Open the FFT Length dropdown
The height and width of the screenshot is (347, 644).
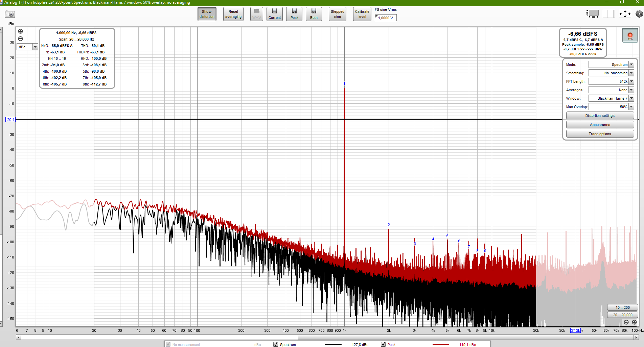pyautogui.click(x=611, y=81)
